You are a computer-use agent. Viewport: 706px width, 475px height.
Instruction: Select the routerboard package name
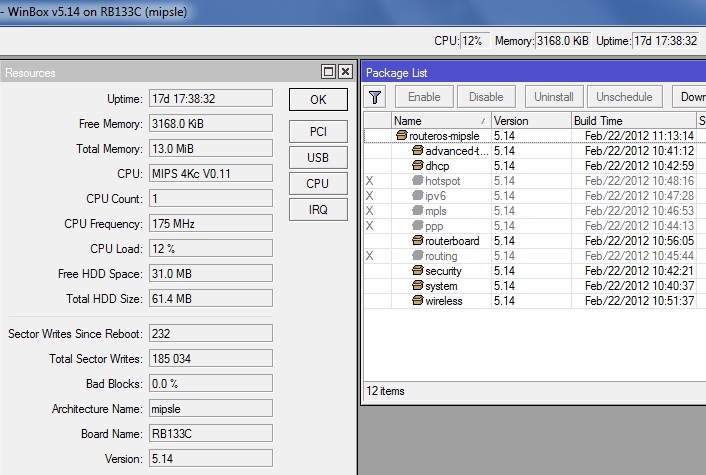(452, 241)
